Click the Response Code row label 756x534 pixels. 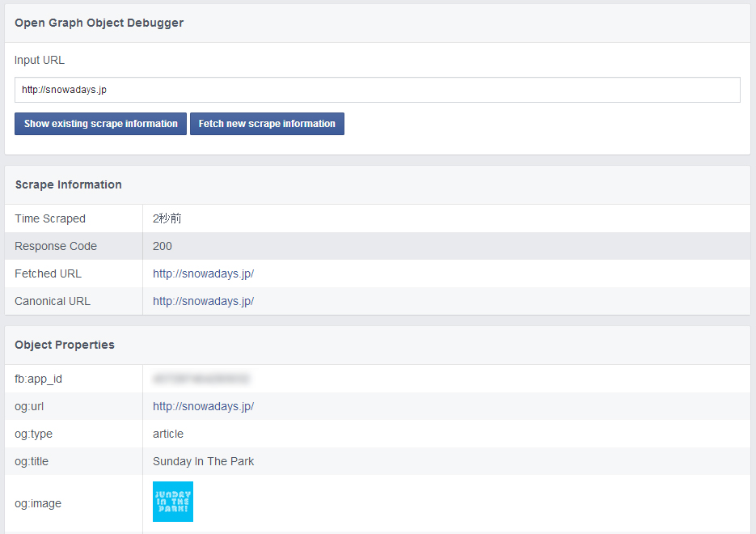point(56,246)
